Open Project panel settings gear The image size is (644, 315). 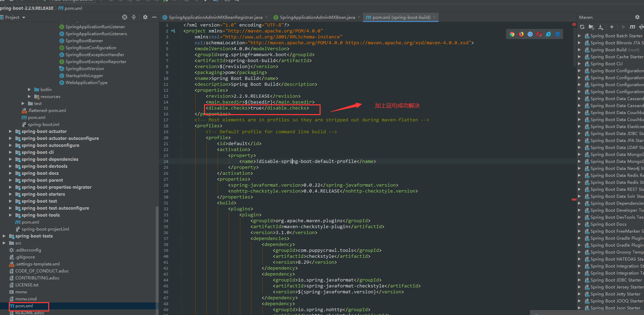pos(145,17)
